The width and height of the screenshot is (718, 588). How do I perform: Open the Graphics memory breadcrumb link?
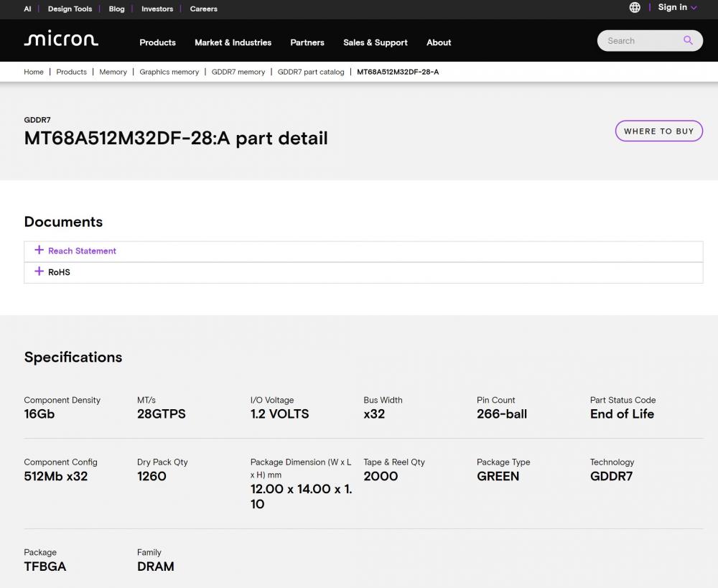click(x=169, y=72)
